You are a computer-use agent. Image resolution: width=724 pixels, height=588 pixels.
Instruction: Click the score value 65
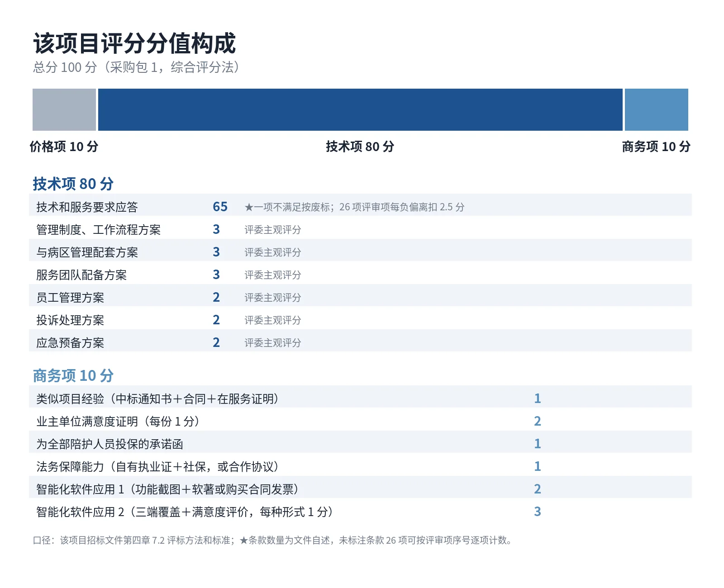pos(220,207)
